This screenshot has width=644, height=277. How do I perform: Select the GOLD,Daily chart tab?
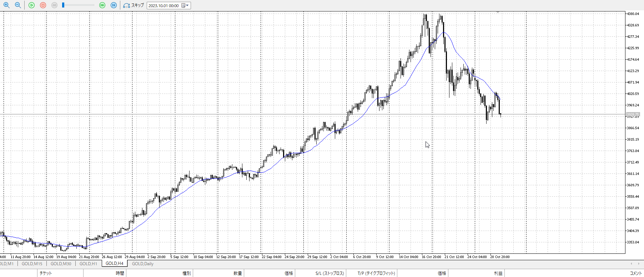click(142, 264)
